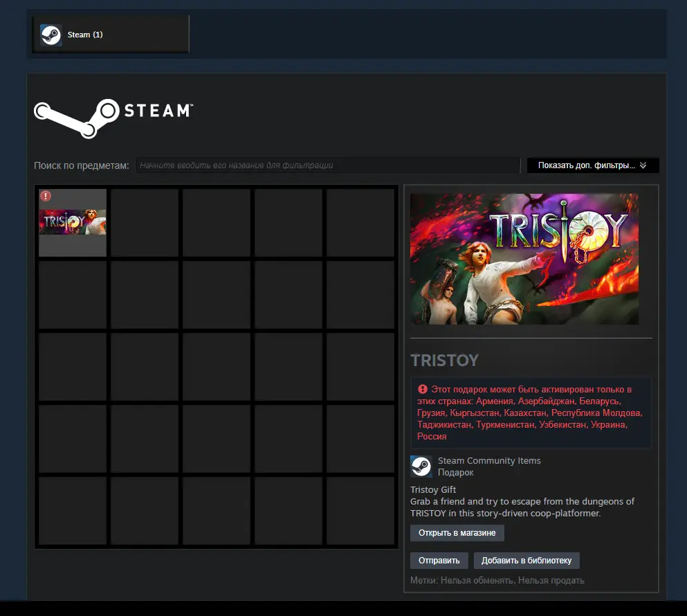Click the 'Tristoy Gift' description text
This screenshot has width=687, height=616.
433,489
